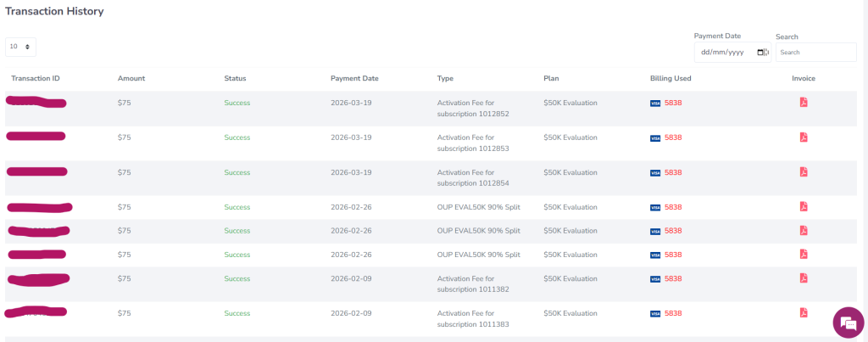Click the $75 amount in subscription 1011383 row

[124, 313]
